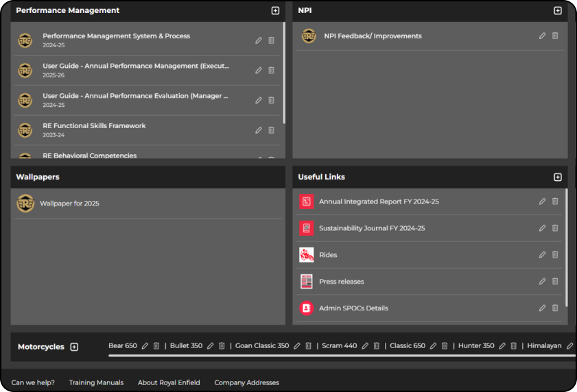Edit the Press releases link
This screenshot has height=392, width=577.
(x=543, y=281)
